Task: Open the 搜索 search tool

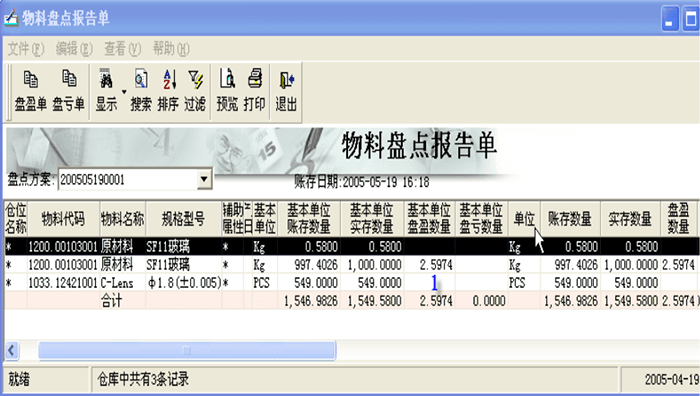Action: point(141,91)
